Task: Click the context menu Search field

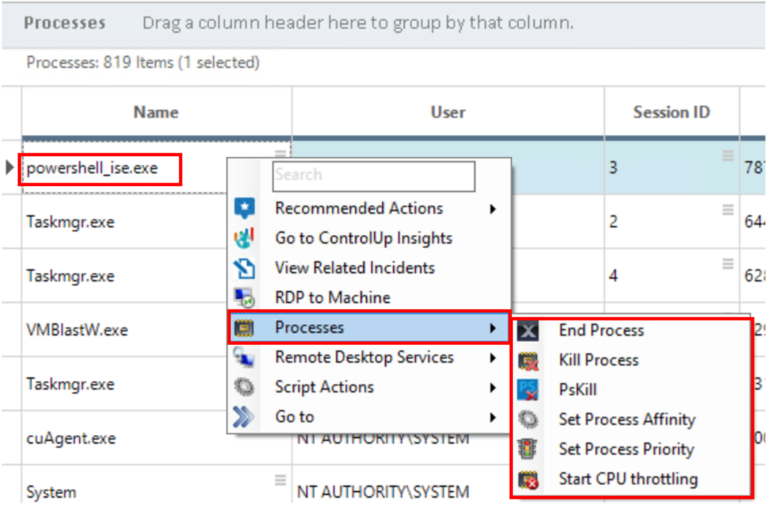Action: (374, 175)
